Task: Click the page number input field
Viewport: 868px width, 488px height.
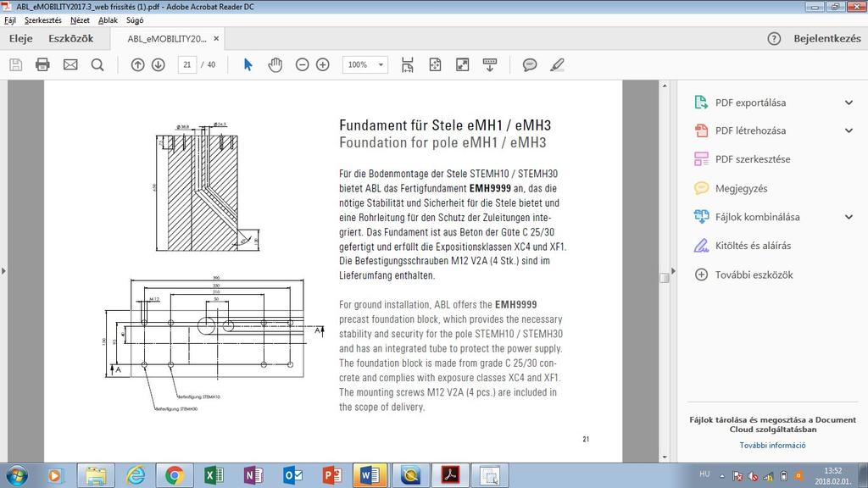Action: 187,64
